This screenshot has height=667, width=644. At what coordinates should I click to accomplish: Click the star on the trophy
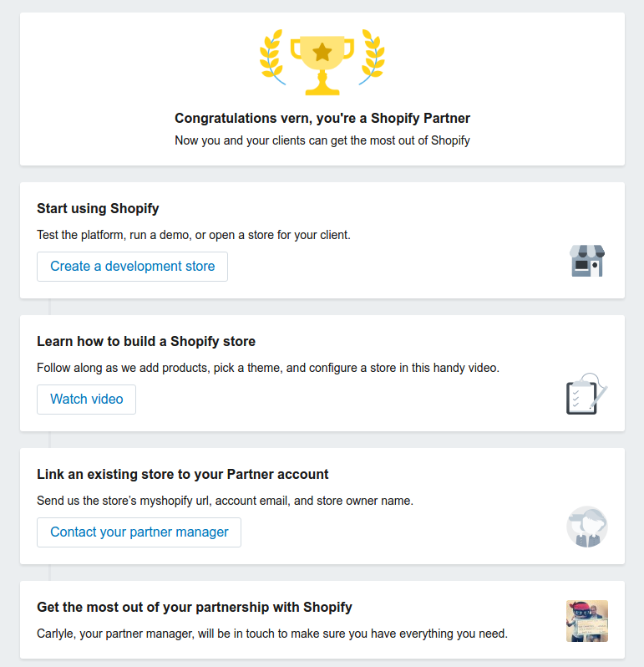322,53
